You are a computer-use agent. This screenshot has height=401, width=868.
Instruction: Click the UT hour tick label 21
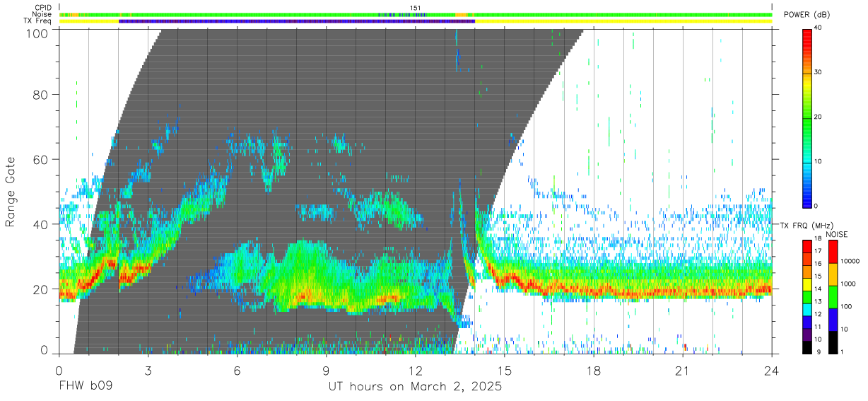click(x=683, y=370)
